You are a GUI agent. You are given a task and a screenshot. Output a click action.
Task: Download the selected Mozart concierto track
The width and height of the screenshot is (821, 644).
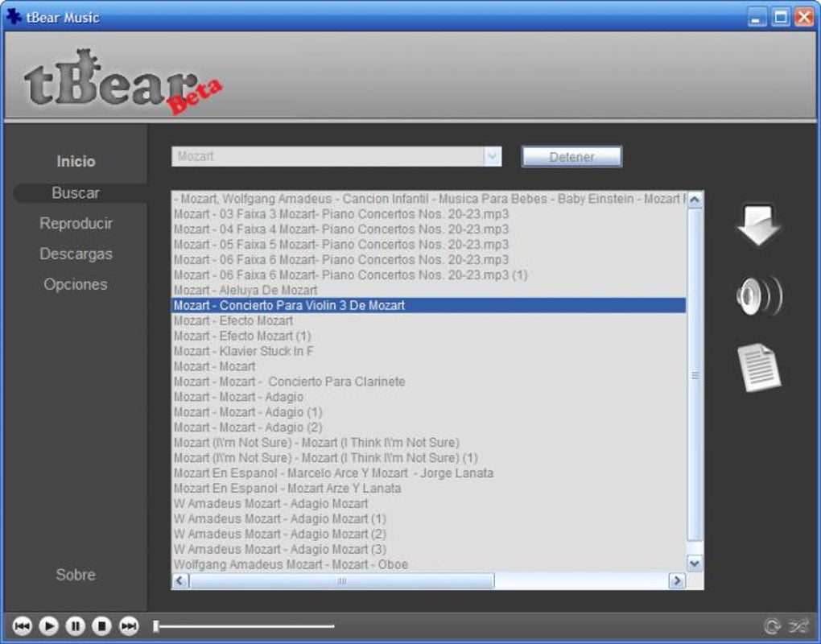click(757, 225)
